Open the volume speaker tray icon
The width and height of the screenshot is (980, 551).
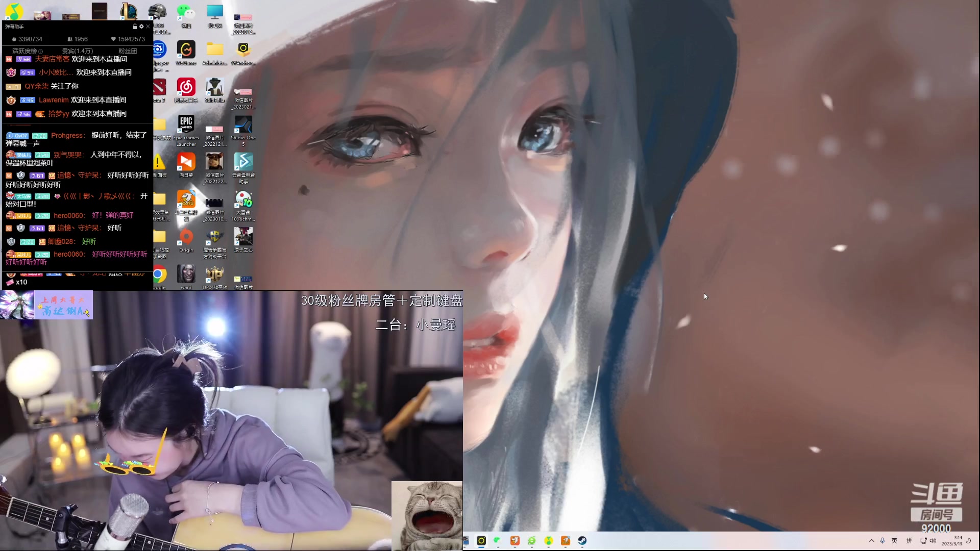933,541
